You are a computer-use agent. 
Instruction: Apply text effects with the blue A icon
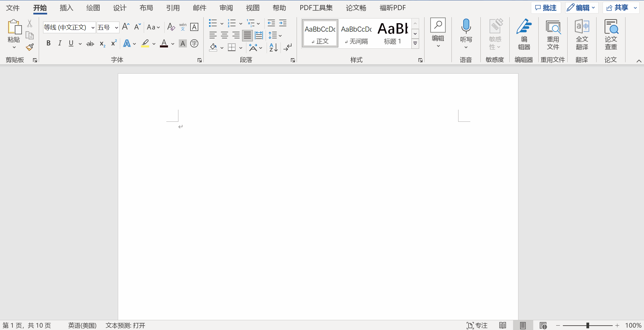pos(127,43)
